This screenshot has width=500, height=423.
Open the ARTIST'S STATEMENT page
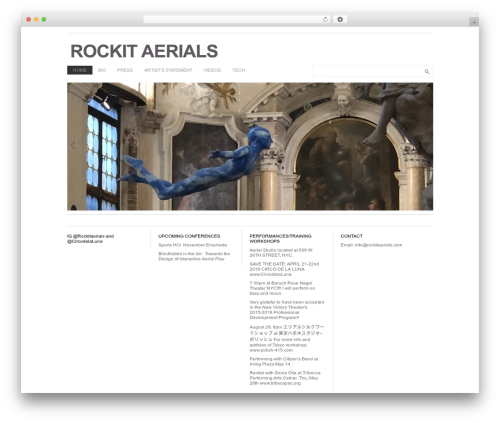click(x=168, y=70)
